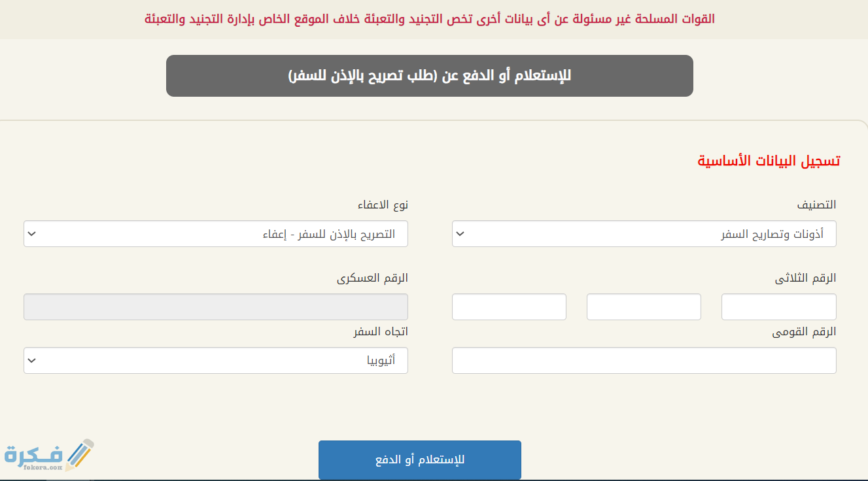868x481 pixels.
Task: Click the اتجاه السفر field label
Action: [x=381, y=332]
